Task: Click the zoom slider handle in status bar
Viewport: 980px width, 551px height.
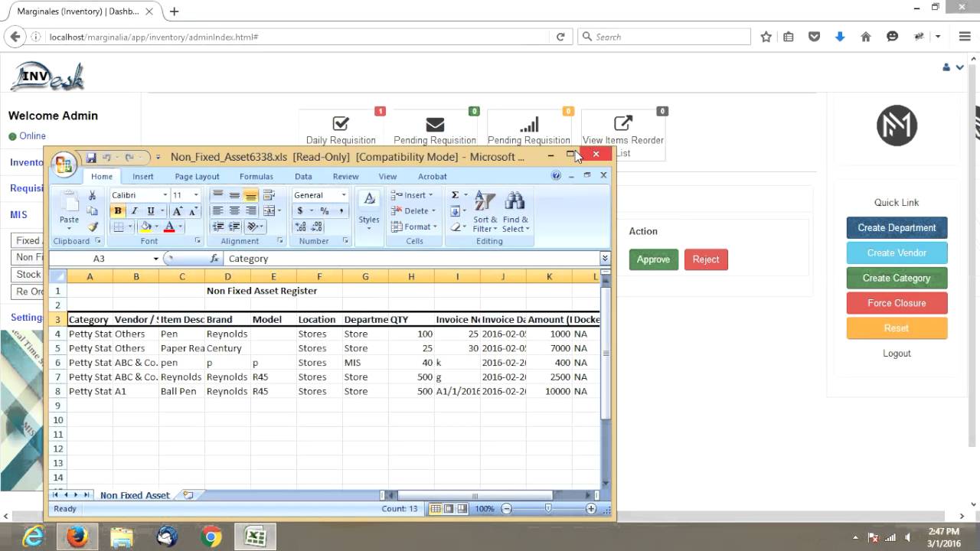Action: click(548, 509)
